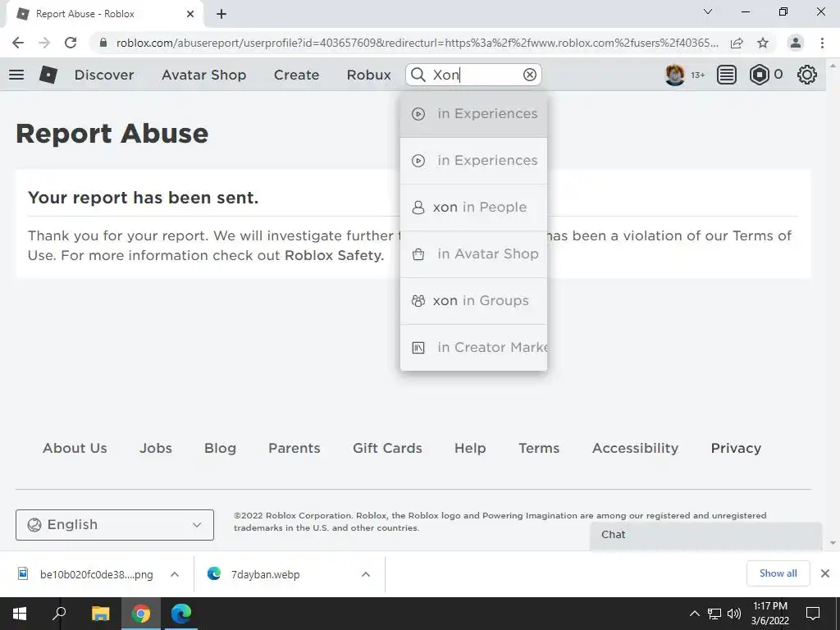Open the About Us footer link
Image resolution: width=840 pixels, height=630 pixels.
coord(75,448)
